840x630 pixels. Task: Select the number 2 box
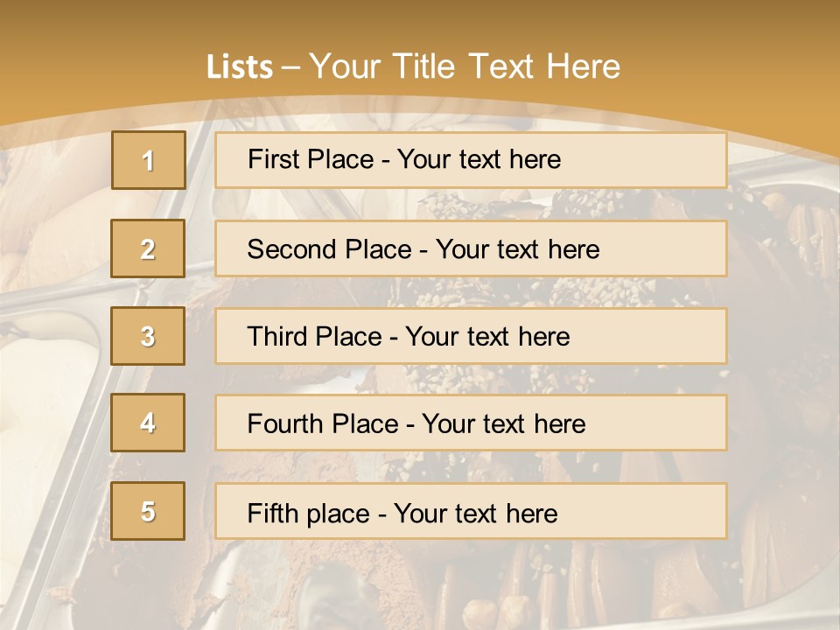pyautogui.click(x=148, y=248)
